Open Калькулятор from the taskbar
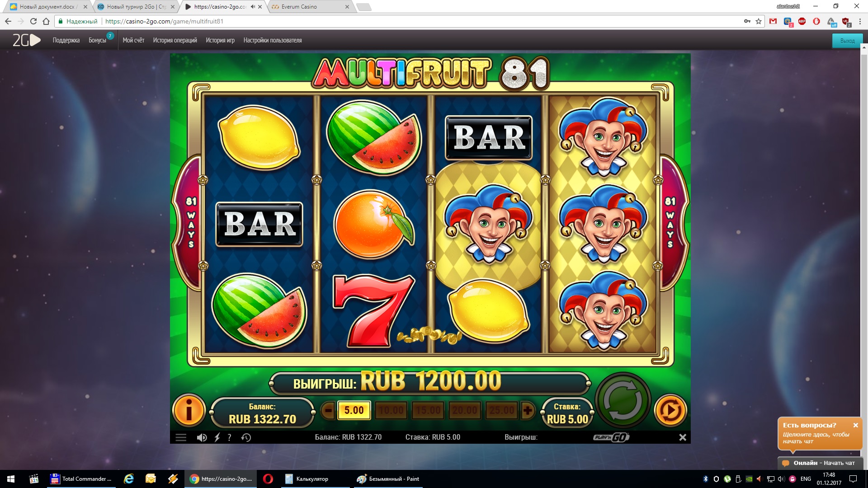The image size is (868, 488). 312,479
